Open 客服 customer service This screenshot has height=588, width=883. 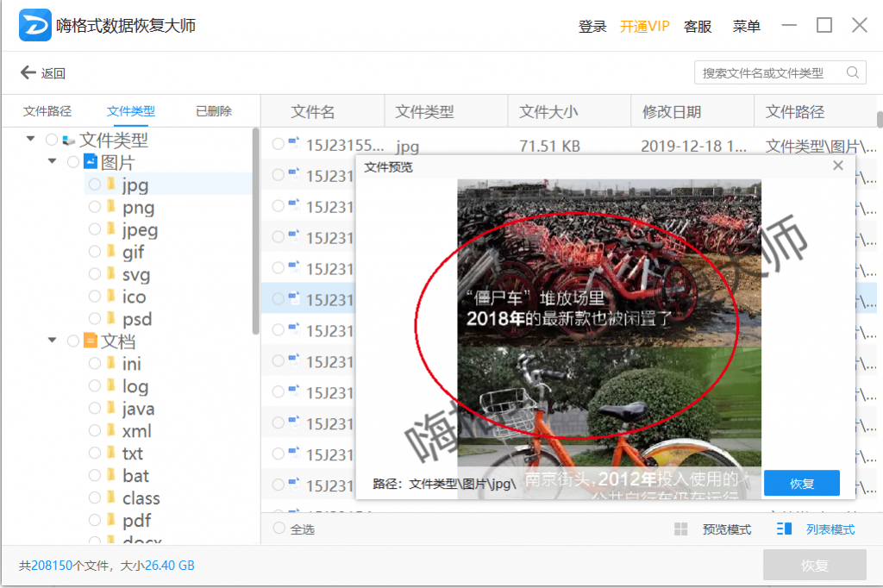click(697, 26)
